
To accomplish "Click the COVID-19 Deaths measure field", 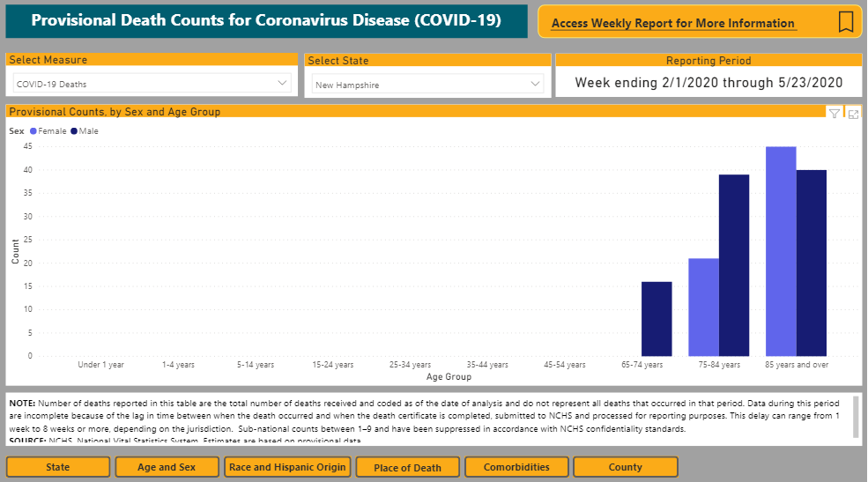I will (141, 84).
